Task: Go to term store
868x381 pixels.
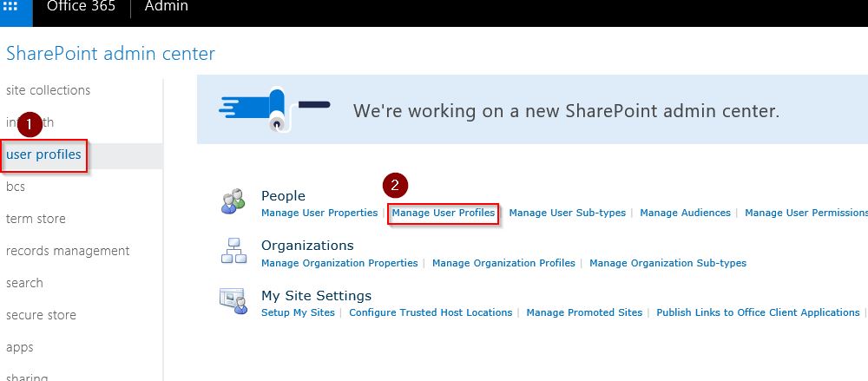Action: [36, 219]
